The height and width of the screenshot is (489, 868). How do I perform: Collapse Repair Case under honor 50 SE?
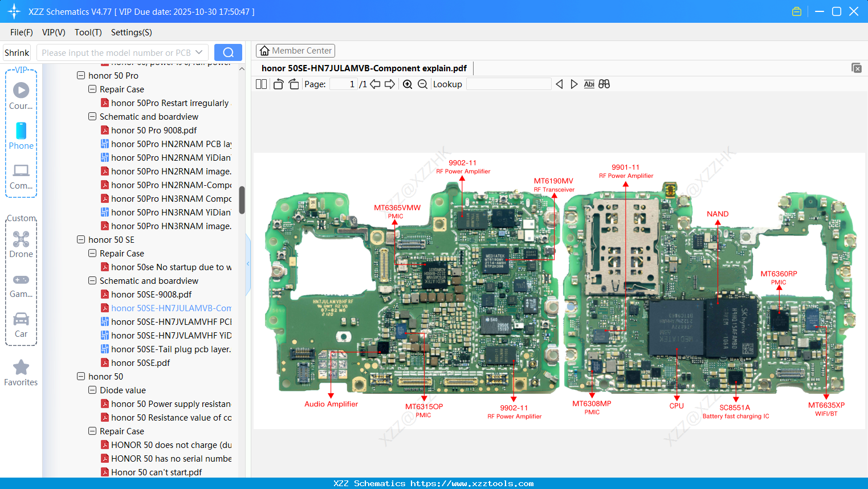click(x=92, y=253)
